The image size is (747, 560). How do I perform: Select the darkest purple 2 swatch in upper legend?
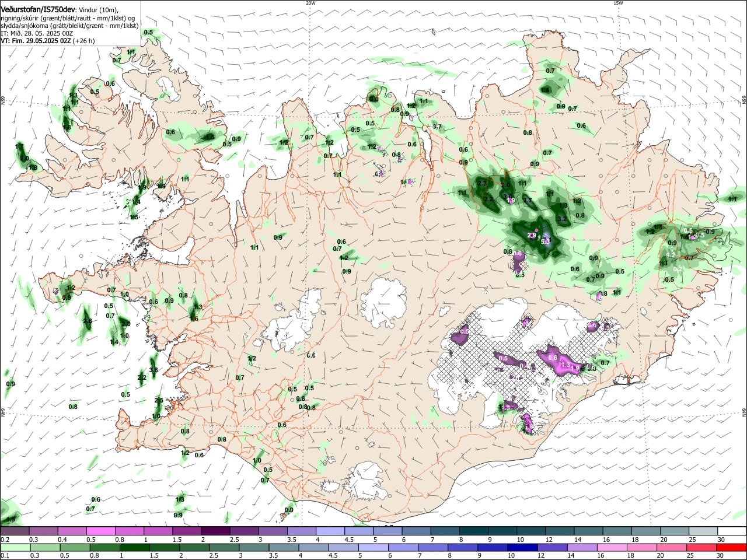pyautogui.click(x=216, y=531)
